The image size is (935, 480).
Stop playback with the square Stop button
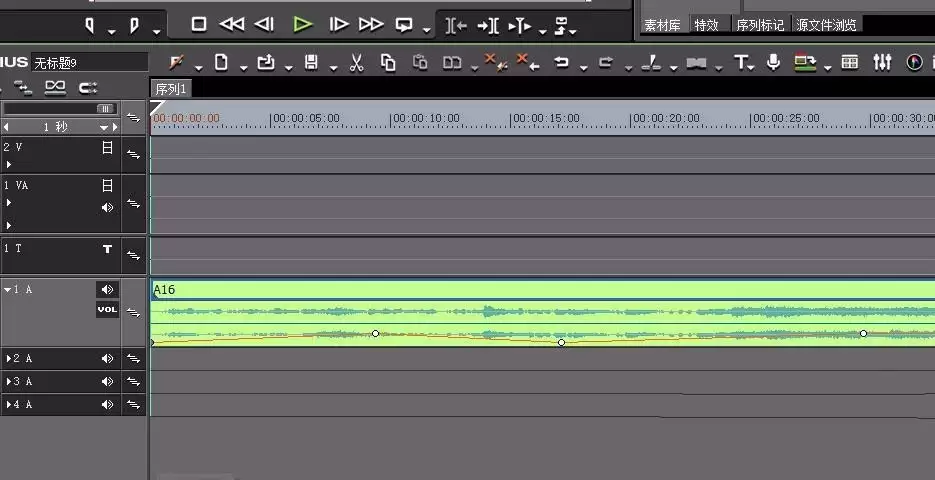click(x=199, y=24)
